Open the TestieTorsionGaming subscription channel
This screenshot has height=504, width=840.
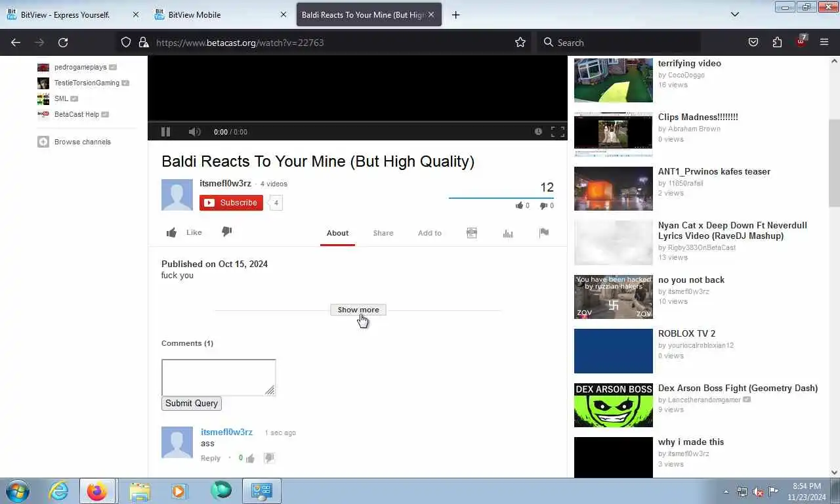(x=87, y=83)
